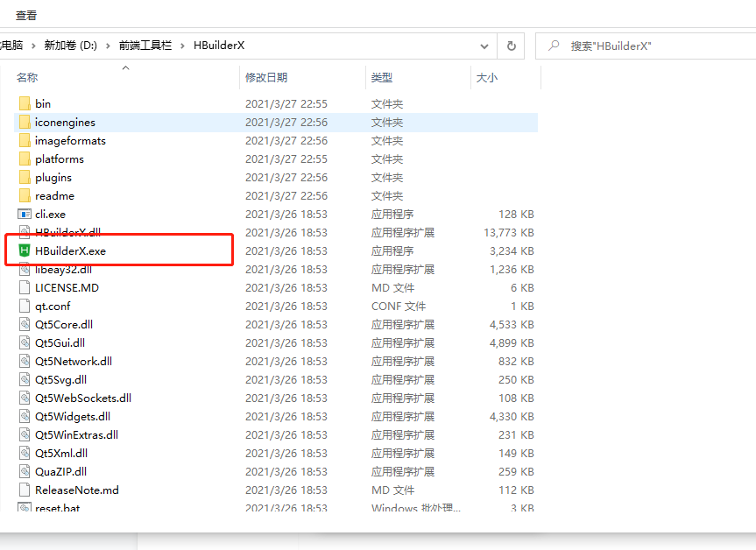The image size is (756, 550).
Task: Select the Qt5Svg.dll file icon
Action: tap(25, 379)
